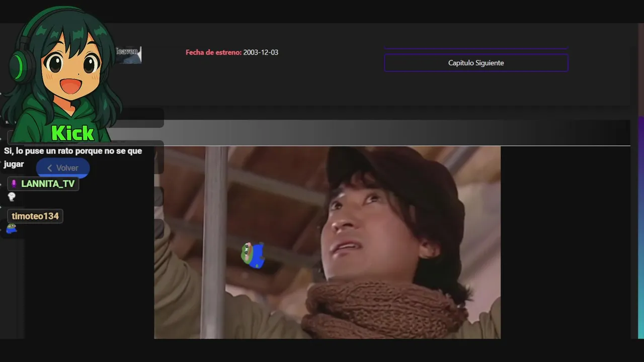
Task: Select the release date 2003-12-03
Action: point(261,52)
